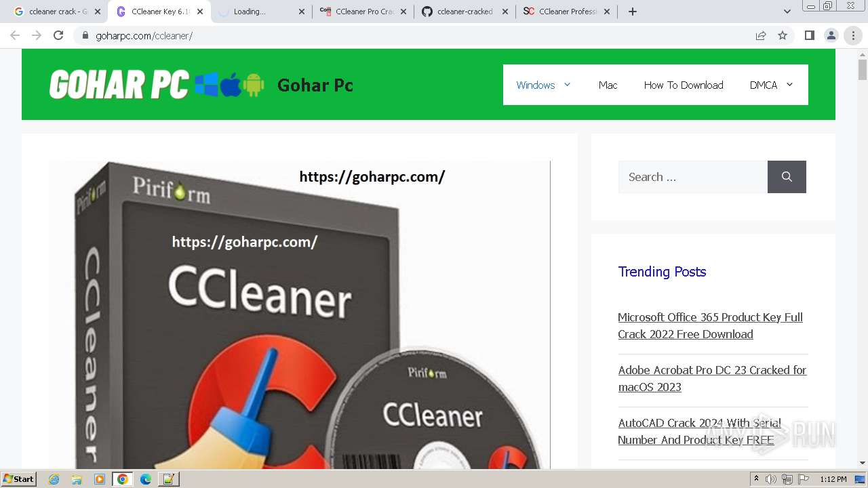
Task: Open the Action Center flag icon
Action: [803, 479]
